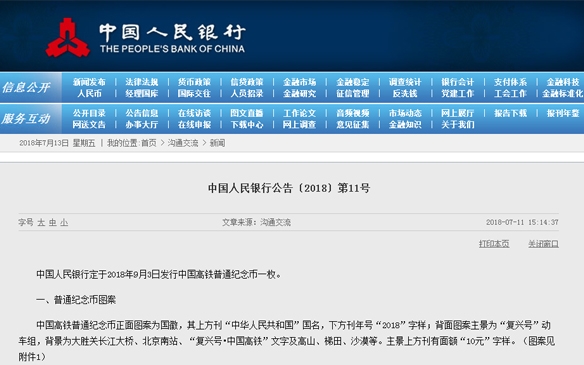Click the 信息公开 section heading
Image resolution: width=584 pixels, height=365 pixels.
(26, 88)
